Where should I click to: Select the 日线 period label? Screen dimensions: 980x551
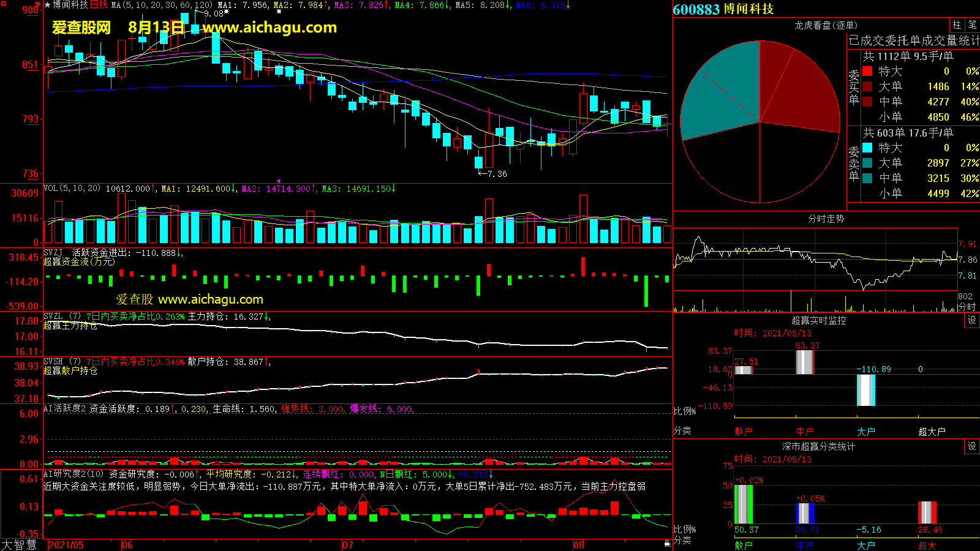[x=99, y=5]
